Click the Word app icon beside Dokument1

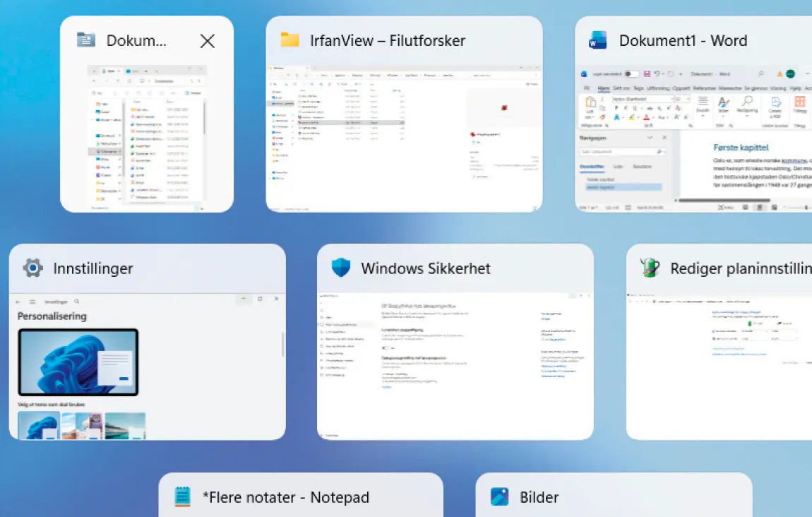click(x=598, y=40)
